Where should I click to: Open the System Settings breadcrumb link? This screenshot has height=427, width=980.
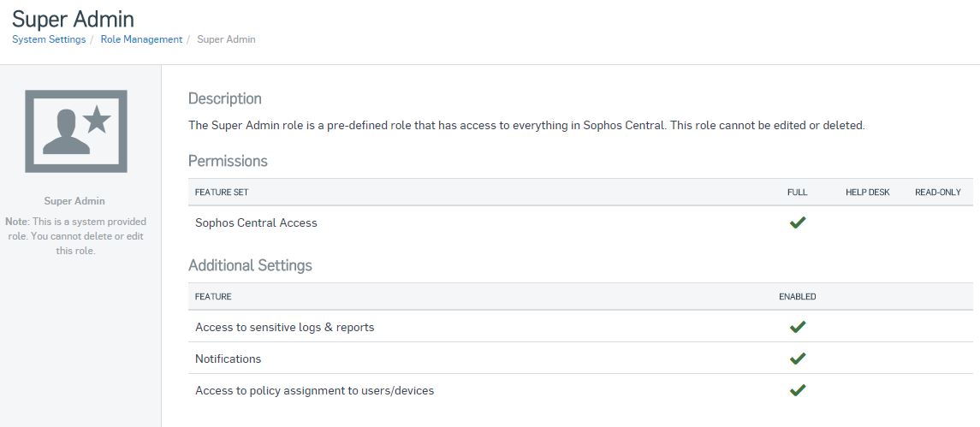49,39
